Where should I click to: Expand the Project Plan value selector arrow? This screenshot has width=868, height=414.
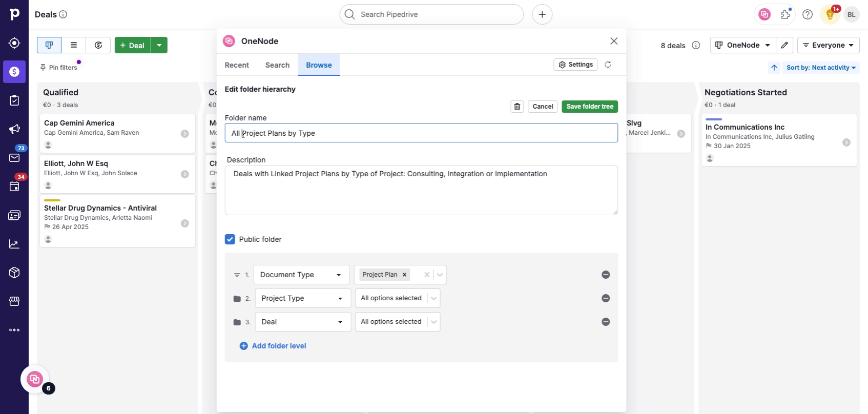point(440,275)
